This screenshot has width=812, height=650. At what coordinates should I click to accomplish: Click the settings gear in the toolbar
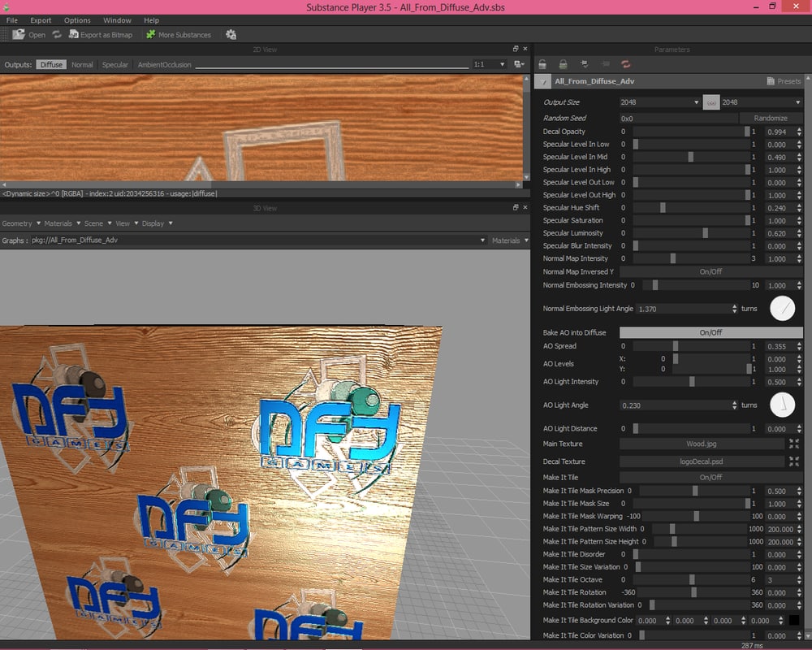(231, 34)
